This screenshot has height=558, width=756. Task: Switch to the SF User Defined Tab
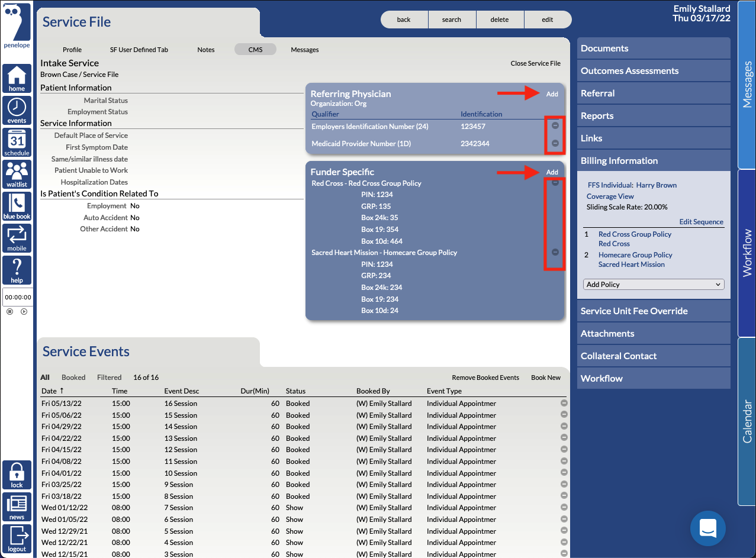(139, 50)
